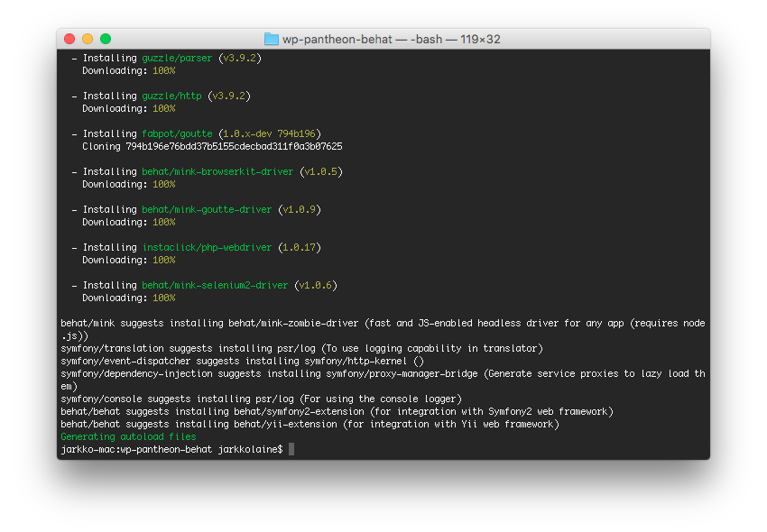The image size is (767, 532).
Task: Click the cursor block at the prompt
Action: coord(291,449)
